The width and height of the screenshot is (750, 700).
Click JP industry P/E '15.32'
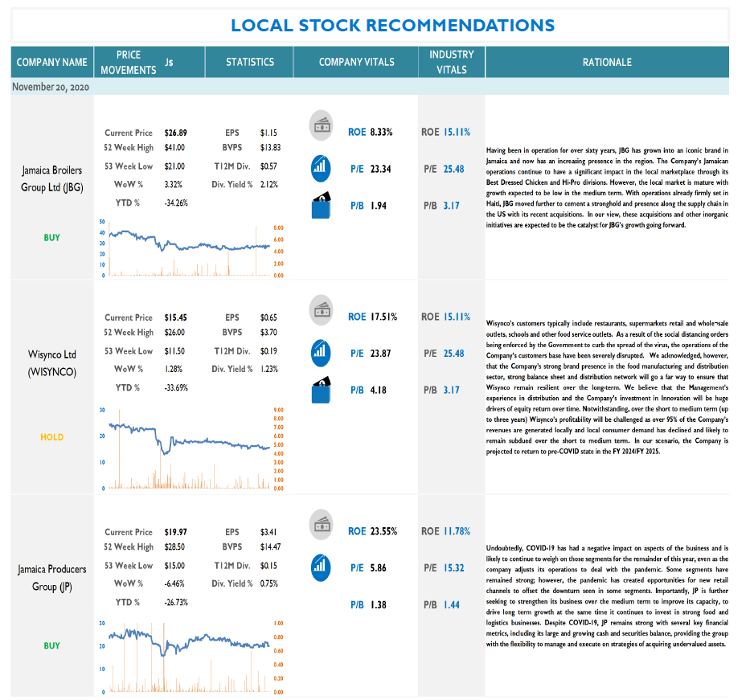coord(453,568)
